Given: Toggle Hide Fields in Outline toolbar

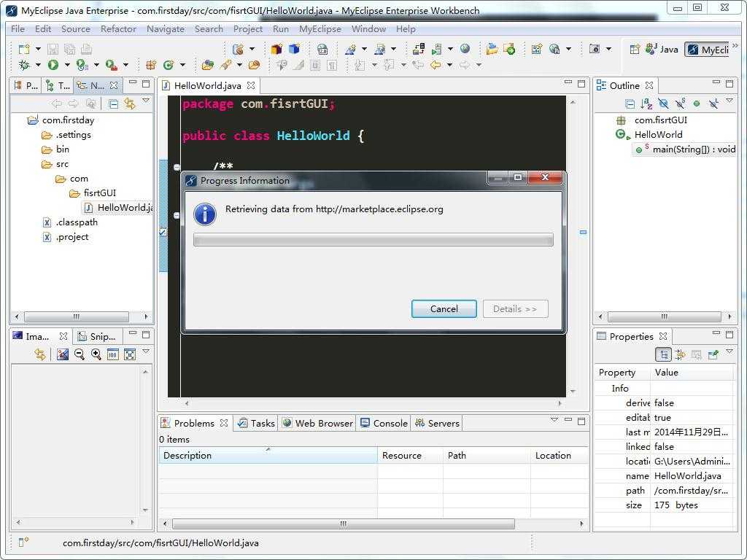Looking at the screenshot, I should click(663, 104).
